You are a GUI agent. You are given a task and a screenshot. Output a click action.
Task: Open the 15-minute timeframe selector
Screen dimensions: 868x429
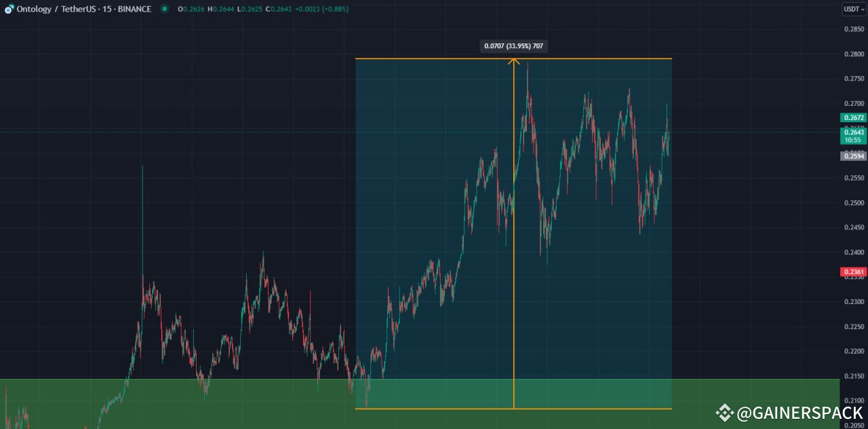[x=106, y=9]
